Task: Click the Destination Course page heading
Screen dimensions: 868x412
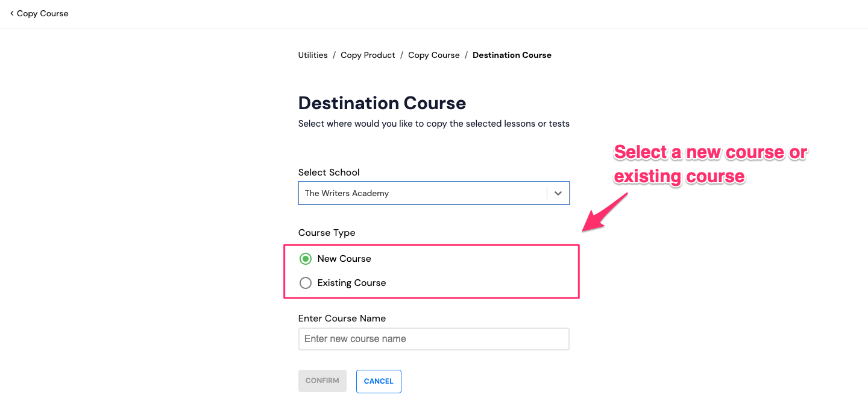Action: tap(382, 103)
